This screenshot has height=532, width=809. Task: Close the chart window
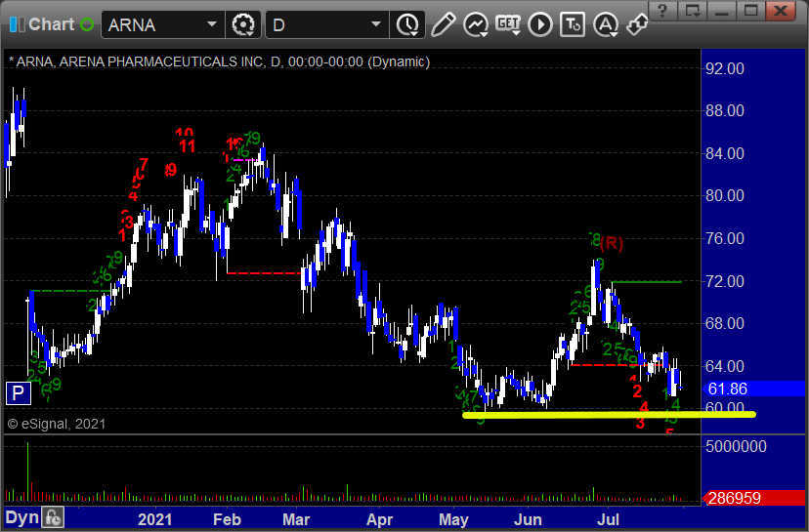pos(781,10)
